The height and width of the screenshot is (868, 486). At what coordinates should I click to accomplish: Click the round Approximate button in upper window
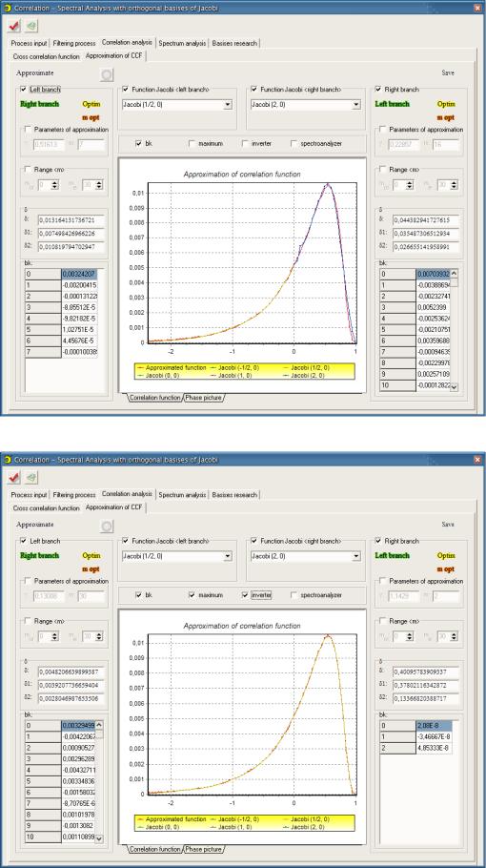[107, 74]
